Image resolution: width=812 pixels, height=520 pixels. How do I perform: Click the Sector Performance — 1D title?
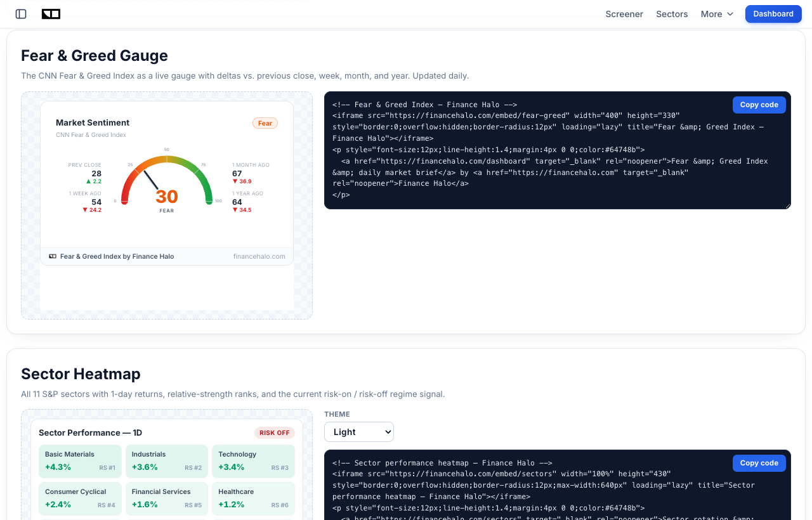point(90,432)
